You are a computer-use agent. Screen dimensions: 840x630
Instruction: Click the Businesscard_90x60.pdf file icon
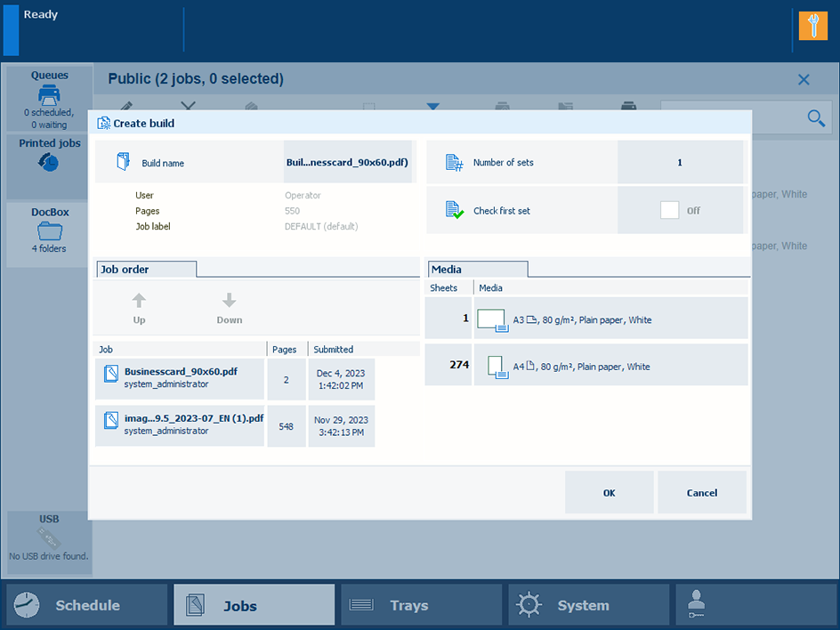[x=111, y=374]
